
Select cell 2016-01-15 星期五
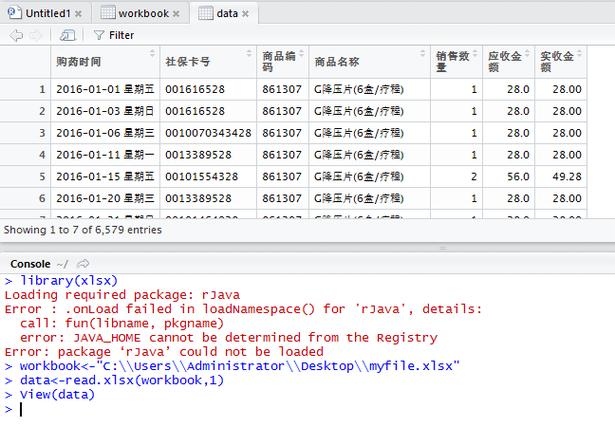[105, 177]
